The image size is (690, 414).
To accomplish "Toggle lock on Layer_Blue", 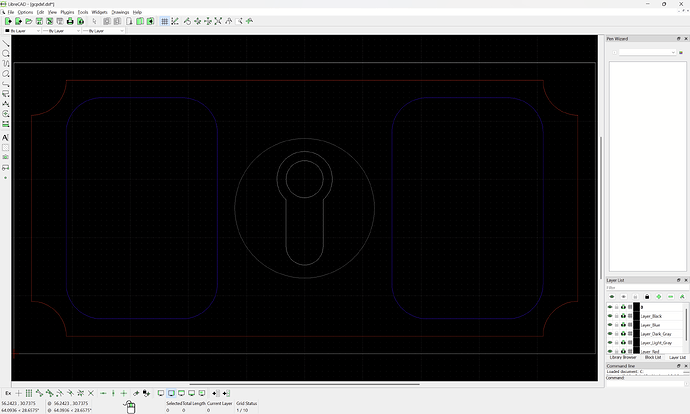I will 617,325.
